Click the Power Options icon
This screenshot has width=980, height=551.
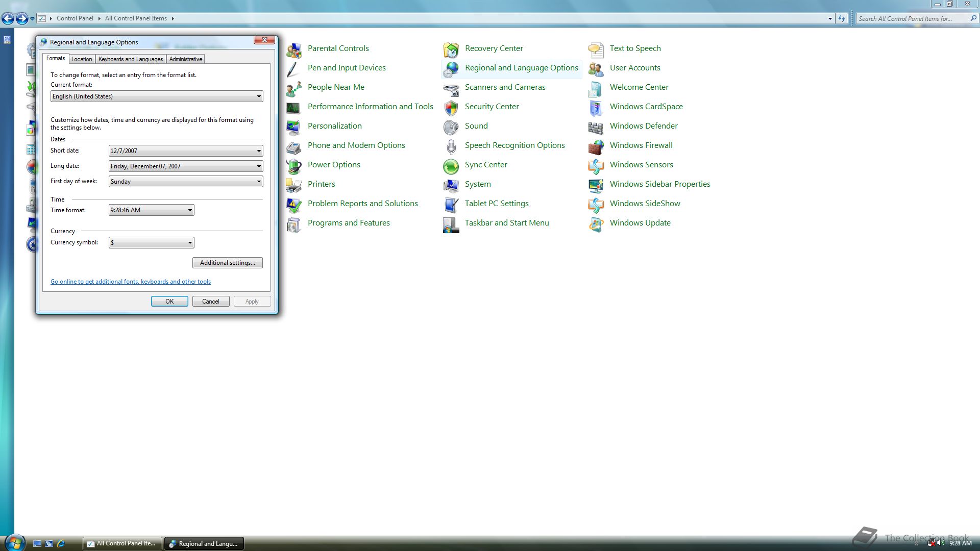point(294,166)
